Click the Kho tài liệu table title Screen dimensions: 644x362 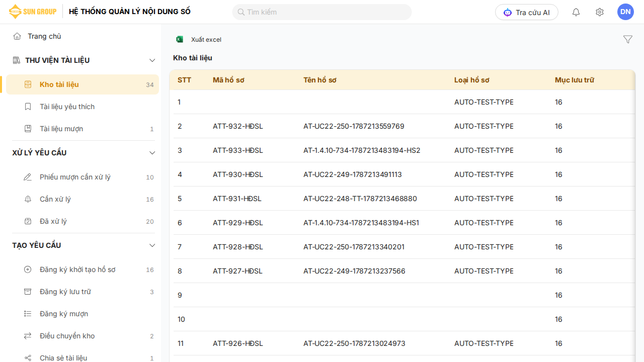tap(193, 58)
